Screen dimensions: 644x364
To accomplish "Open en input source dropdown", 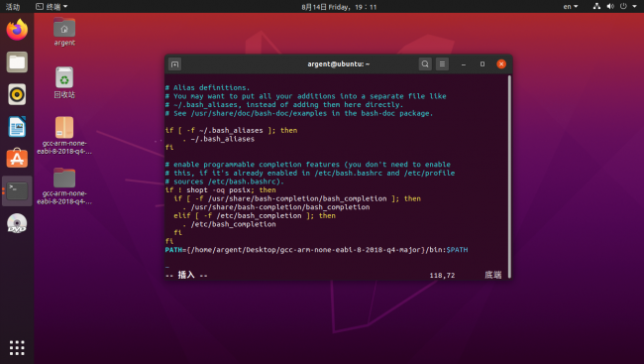I will click(x=570, y=7).
